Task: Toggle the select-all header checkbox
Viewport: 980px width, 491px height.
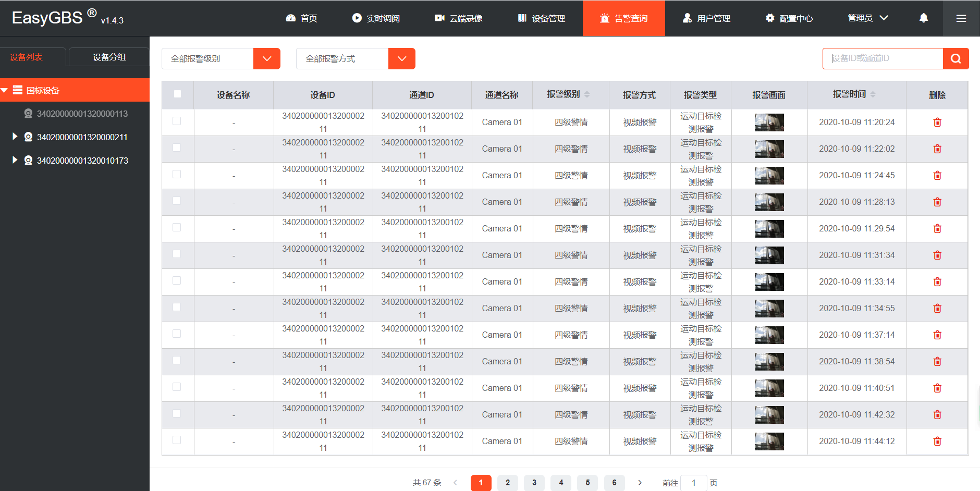Action: tap(177, 94)
